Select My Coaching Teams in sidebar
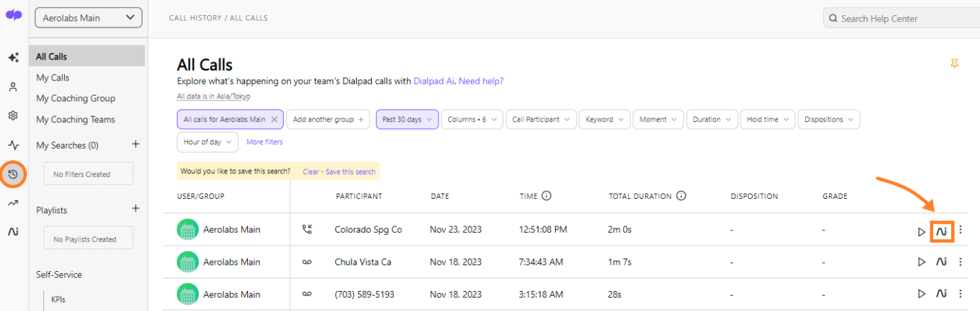Image resolution: width=980 pixels, height=311 pixels. point(76,119)
